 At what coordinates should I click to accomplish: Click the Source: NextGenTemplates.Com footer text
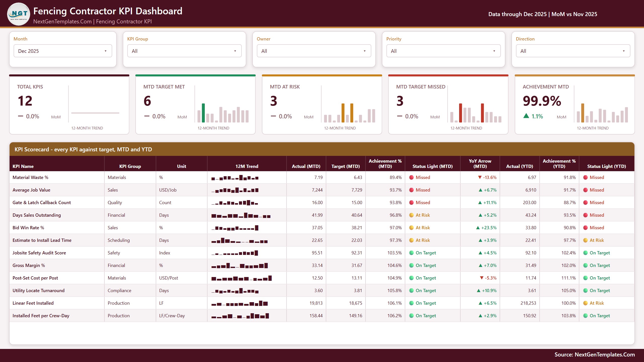click(x=595, y=355)
